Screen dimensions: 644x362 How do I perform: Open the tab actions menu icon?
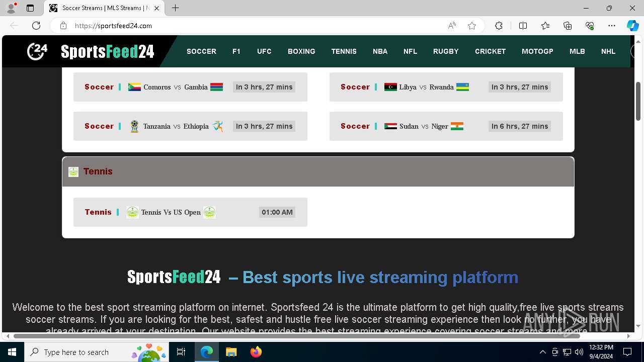(x=30, y=8)
